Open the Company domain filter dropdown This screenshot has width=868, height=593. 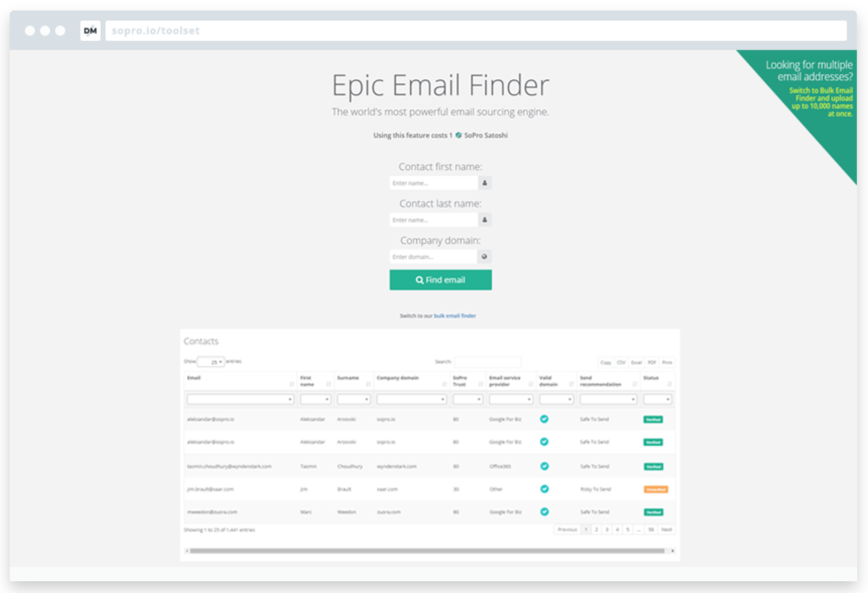click(x=411, y=400)
